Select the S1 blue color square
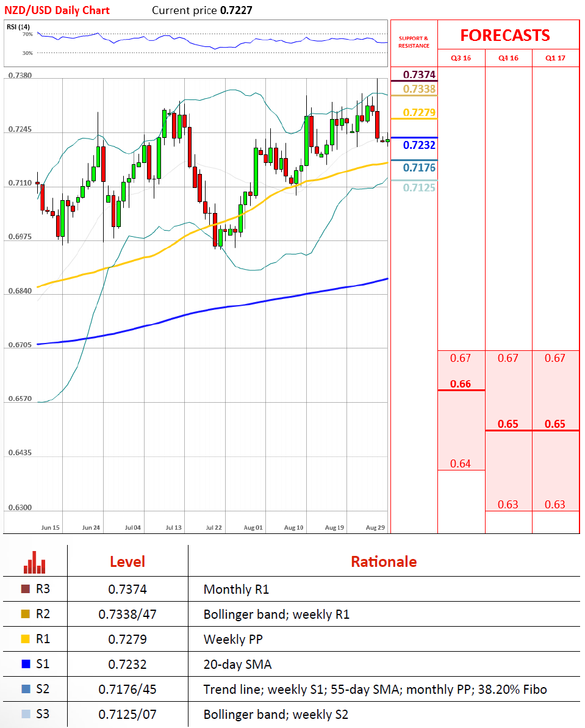The height and width of the screenshot is (728, 585). (x=25, y=665)
